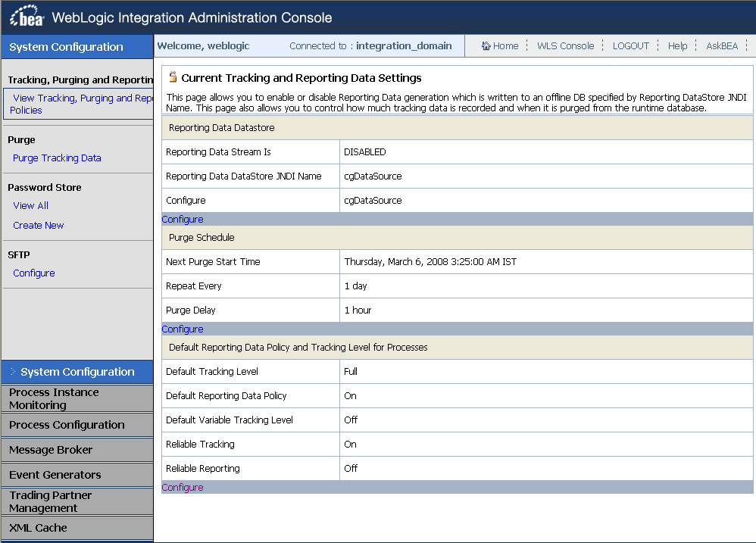Image resolution: width=756 pixels, height=543 pixels.
Task: Click Reporting Data Stream Is label
Action: 218,152
